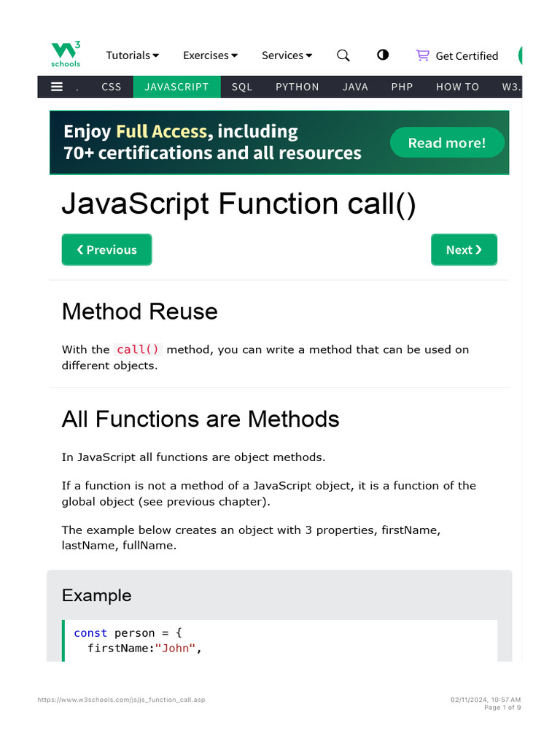Expand the Services dropdown
Viewport: 560px width, 747px height.
287,55
